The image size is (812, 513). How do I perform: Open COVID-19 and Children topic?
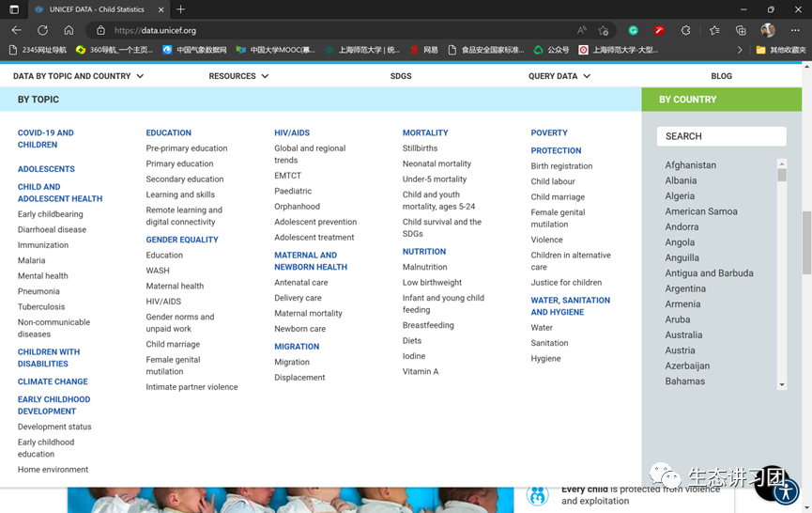46,139
